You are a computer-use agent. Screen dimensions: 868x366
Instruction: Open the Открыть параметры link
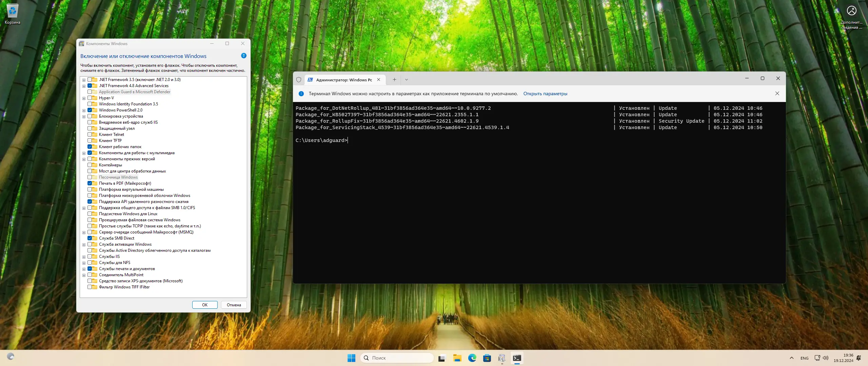tap(545, 94)
